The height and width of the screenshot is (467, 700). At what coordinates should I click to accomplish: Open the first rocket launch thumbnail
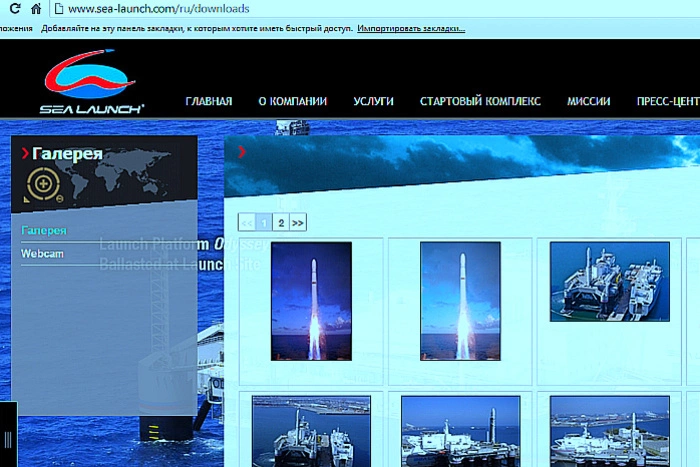[x=311, y=300]
